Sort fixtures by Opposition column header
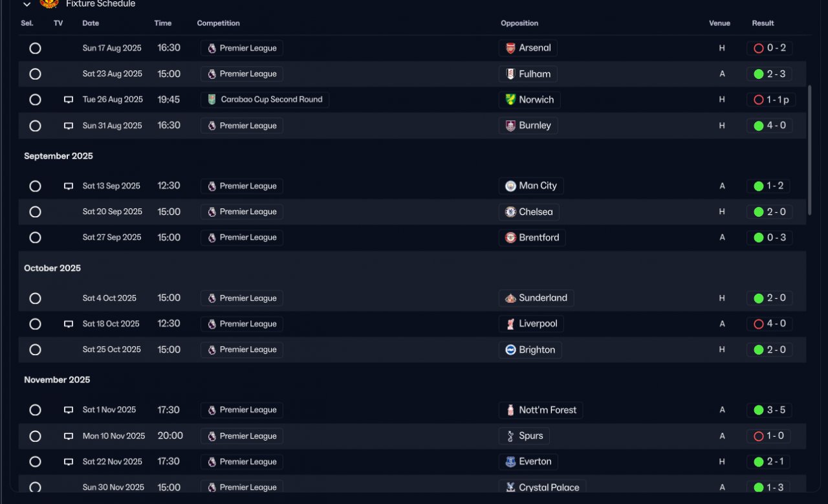Viewport: 828px width, 504px height. click(x=519, y=23)
